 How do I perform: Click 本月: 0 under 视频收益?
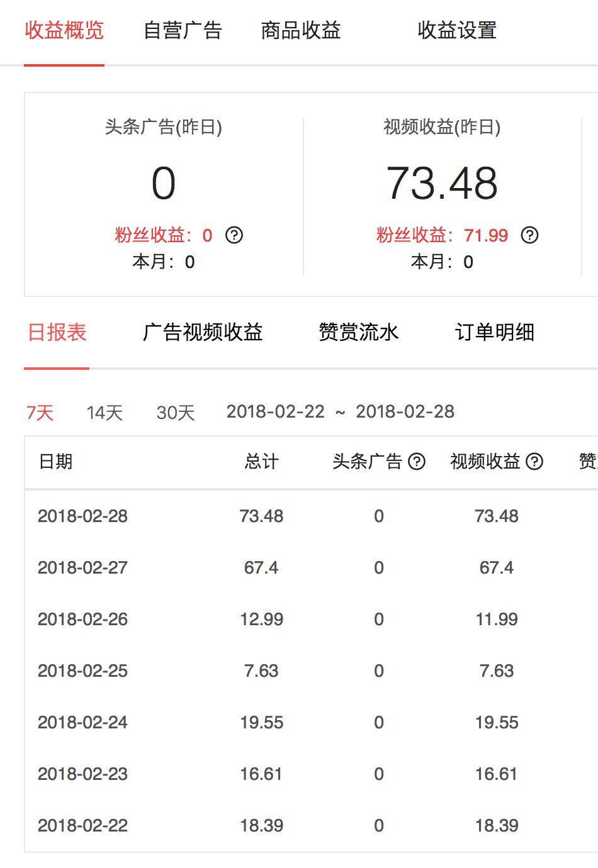point(442,262)
